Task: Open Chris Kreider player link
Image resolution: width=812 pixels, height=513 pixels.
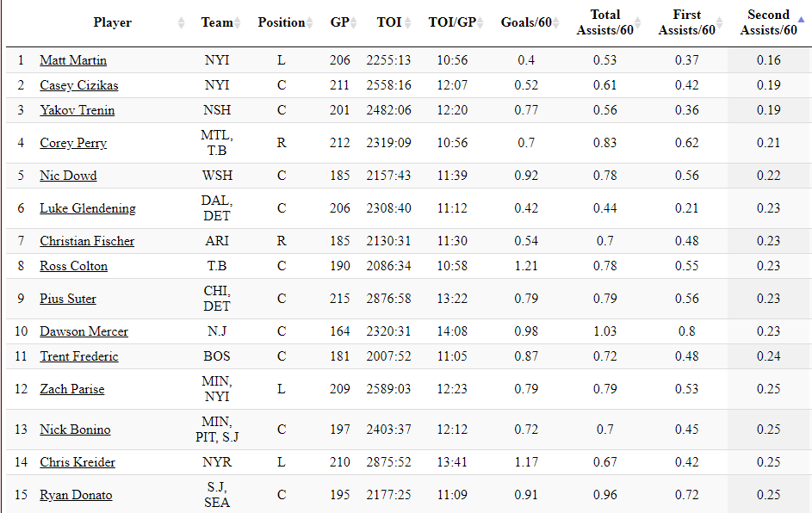Action: pyautogui.click(x=77, y=462)
